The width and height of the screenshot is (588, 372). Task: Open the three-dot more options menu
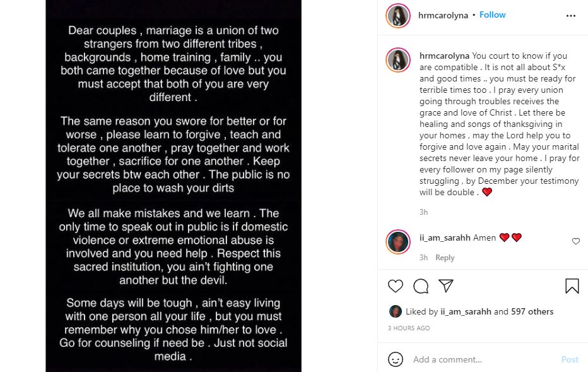[x=570, y=16]
